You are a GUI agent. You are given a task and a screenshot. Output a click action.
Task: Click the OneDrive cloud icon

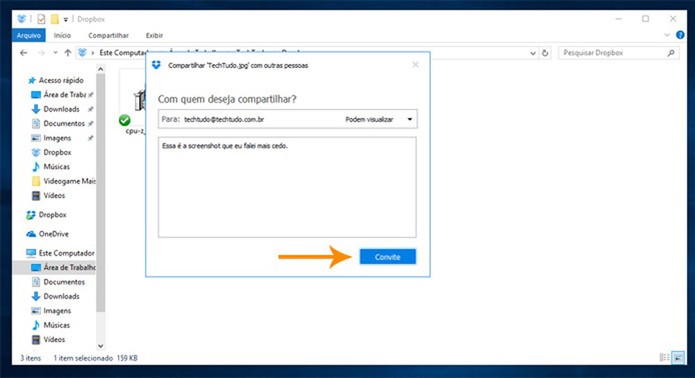31,234
